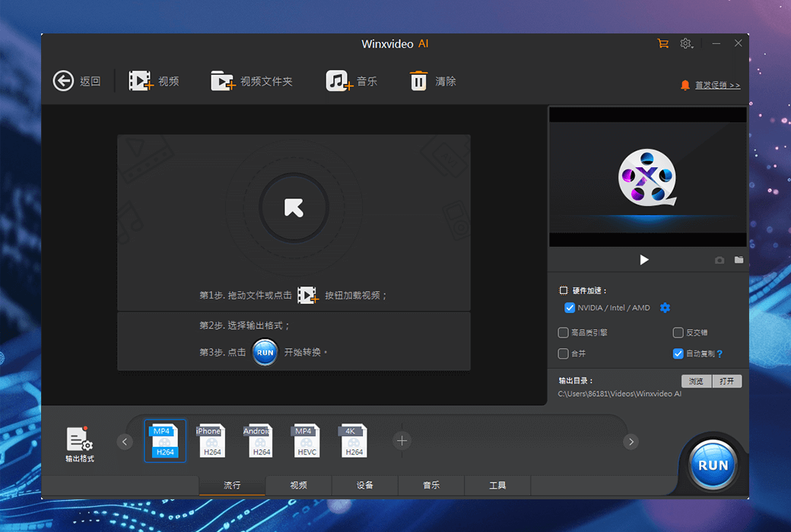Open the 输出格式 output format icon
This screenshot has width=791, height=532.
[79, 445]
